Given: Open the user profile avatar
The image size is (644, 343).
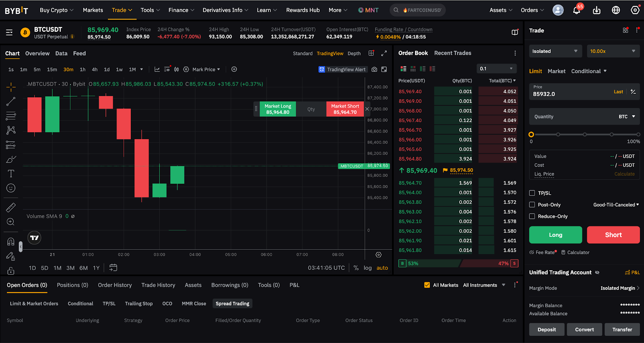Looking at the screenshot, I should [558, 10].
